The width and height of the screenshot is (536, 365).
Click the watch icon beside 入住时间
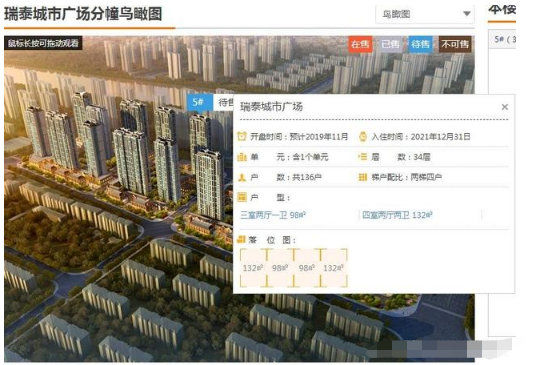[363, 136]
